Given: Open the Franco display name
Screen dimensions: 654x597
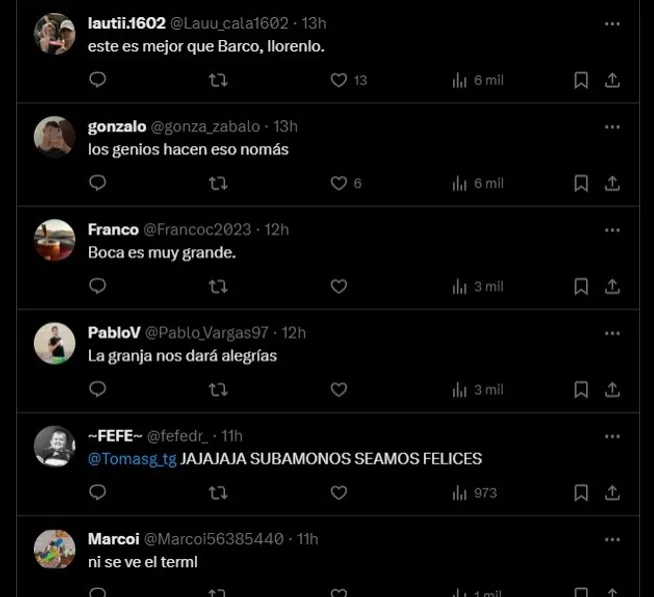Looking at the screenshot, I should (113, 229).
